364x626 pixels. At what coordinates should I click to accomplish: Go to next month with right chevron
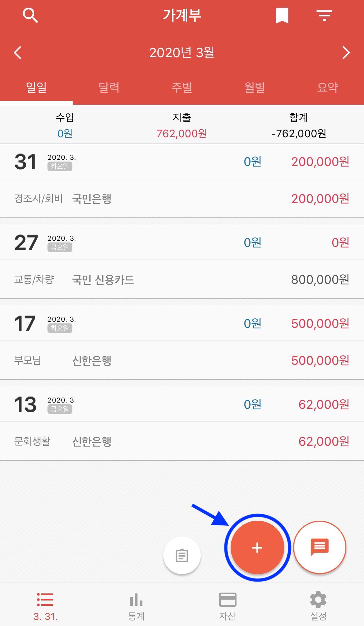point(346,53)
